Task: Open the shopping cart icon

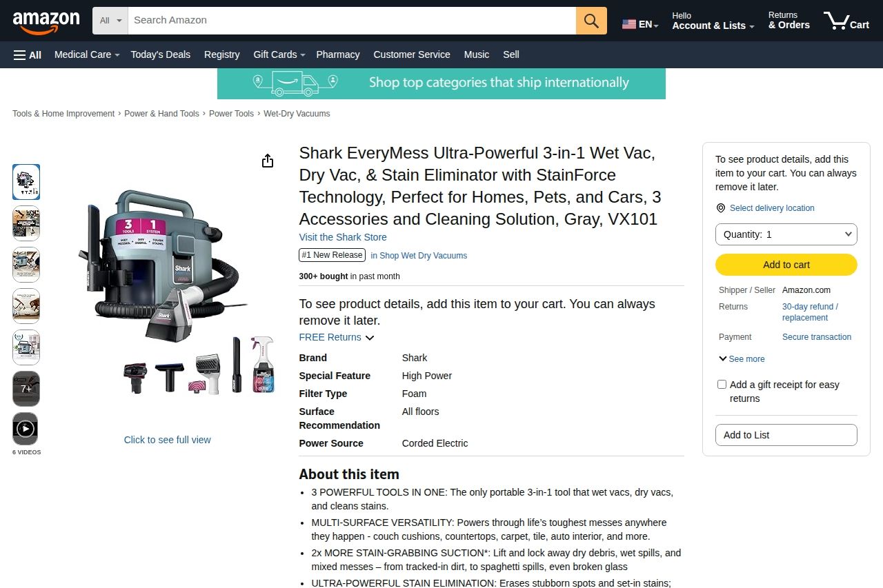Action: pos(846,21)
